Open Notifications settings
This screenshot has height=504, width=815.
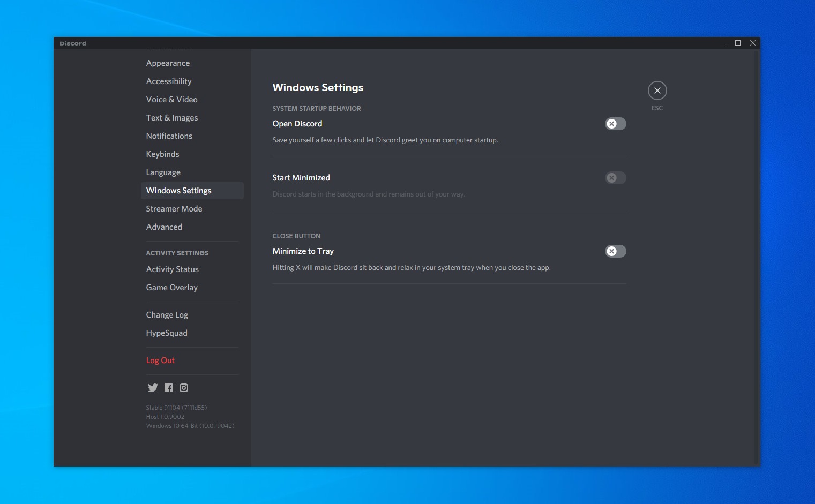click(x=192, y=136)
